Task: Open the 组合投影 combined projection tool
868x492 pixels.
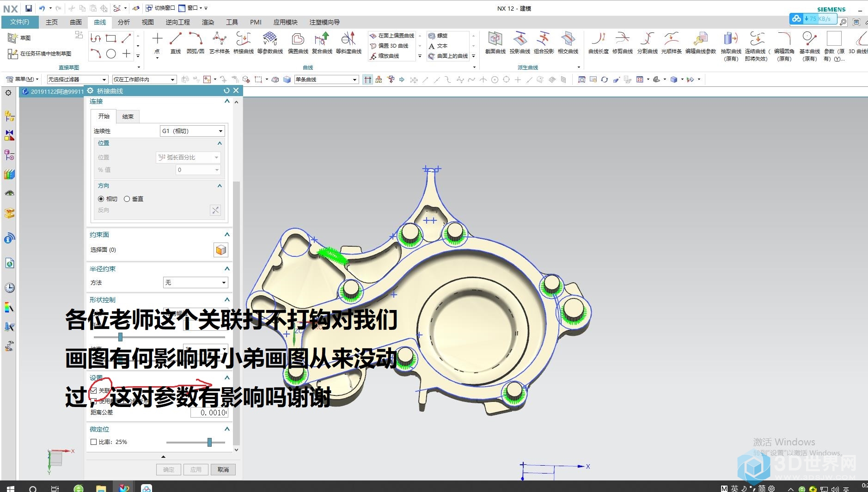Action: tap(544, 43)
